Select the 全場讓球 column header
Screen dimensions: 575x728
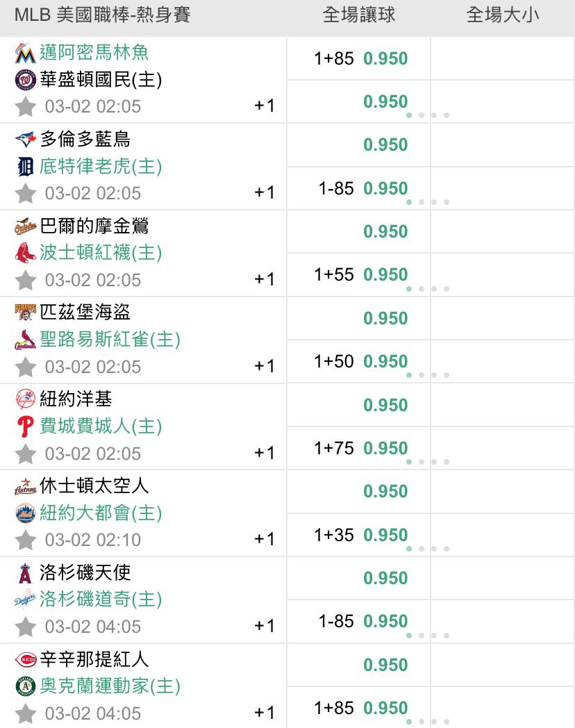pos(358,15)
